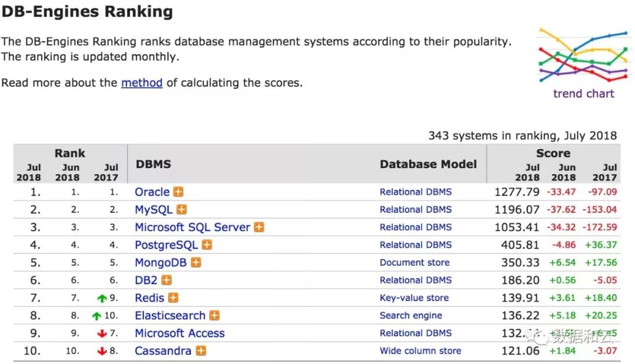Click 'Relational DBMS' in Microsoft Access row

pos(416,333)
